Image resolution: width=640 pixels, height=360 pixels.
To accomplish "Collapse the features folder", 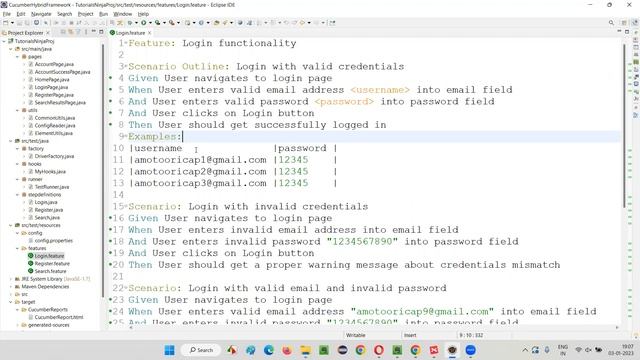I will coord(18,248).
